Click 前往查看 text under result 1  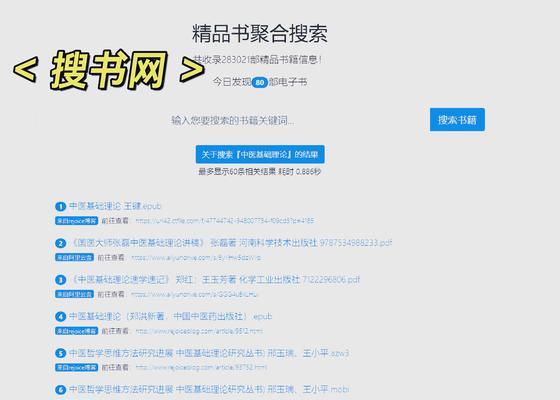(115, 221)
